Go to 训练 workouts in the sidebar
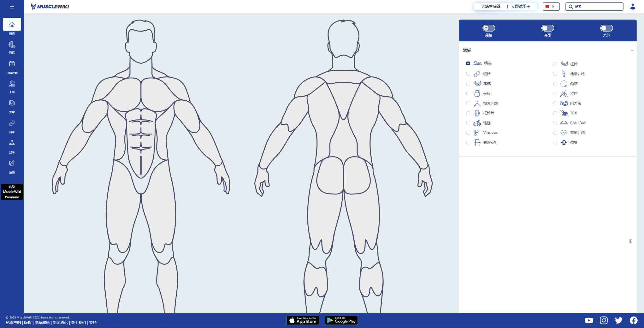This screenshot has height=328, width=644. [12, 47]
